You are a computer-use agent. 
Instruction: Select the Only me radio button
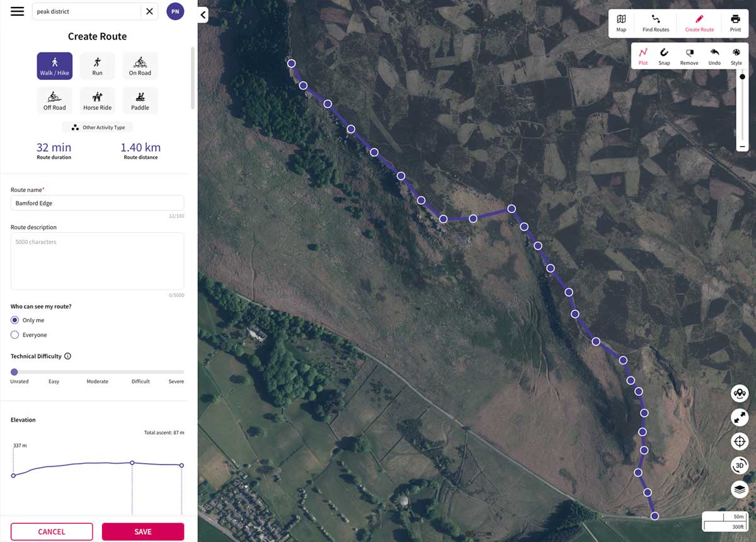pyautogui.click(x=15, y=320)
